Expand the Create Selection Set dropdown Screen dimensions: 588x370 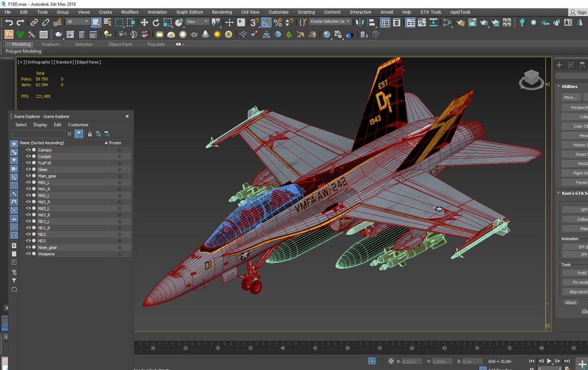click(x=330, y=22)
